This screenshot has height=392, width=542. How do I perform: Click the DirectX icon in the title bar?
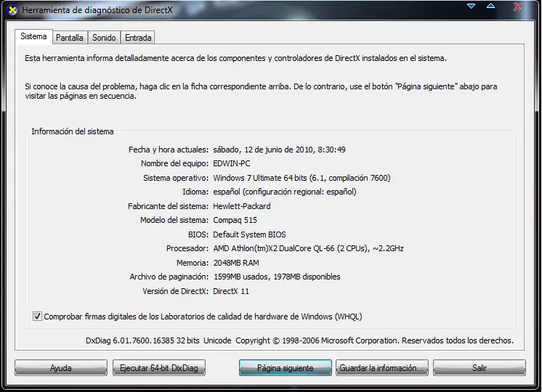[x=12, y=10]
